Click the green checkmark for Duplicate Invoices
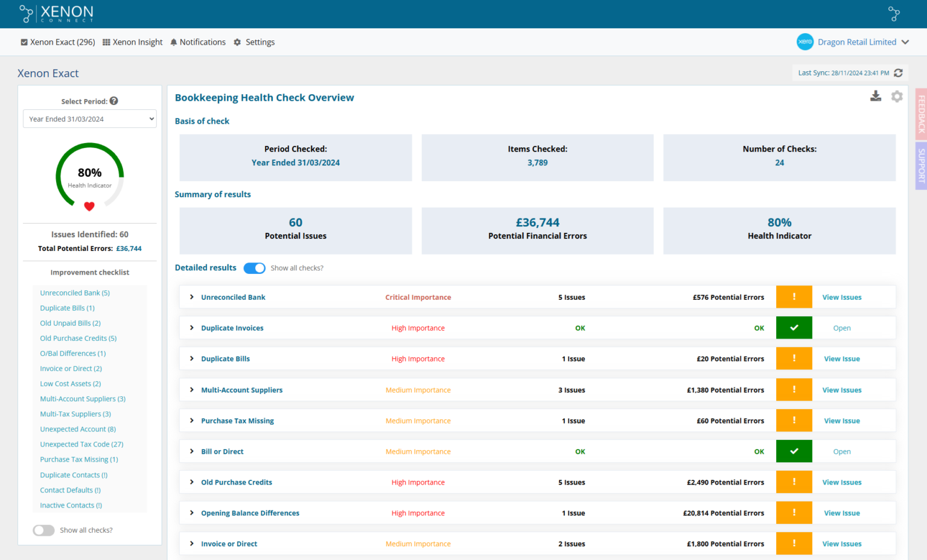 (794, 328)
